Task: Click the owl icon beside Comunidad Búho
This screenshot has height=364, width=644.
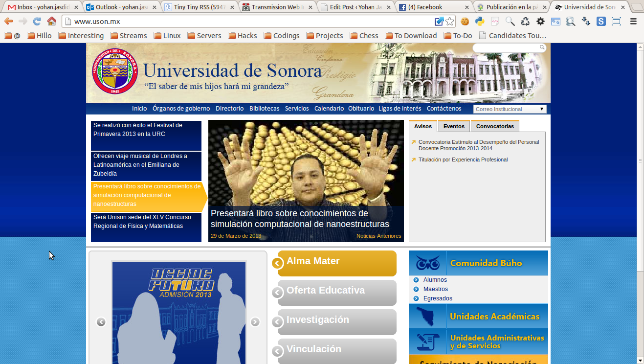Action: pyautogui.click(x=427, y=263)
